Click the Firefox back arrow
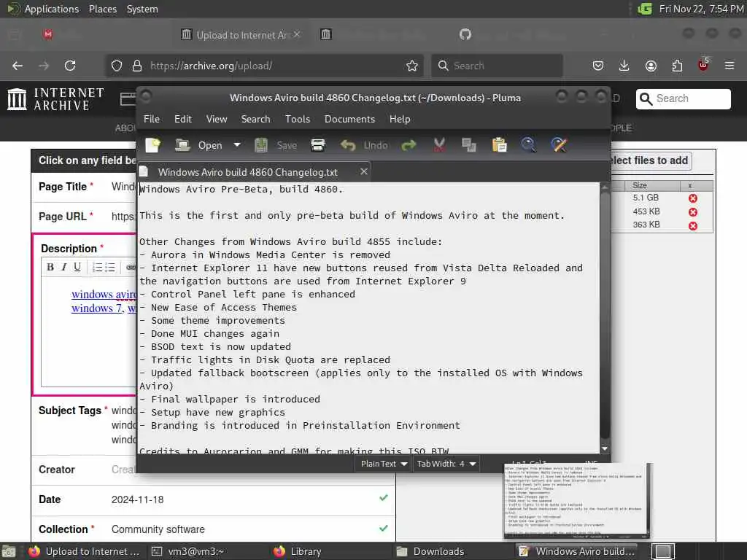The width and height of the screenshot is (747, 560). pos(18,66)
